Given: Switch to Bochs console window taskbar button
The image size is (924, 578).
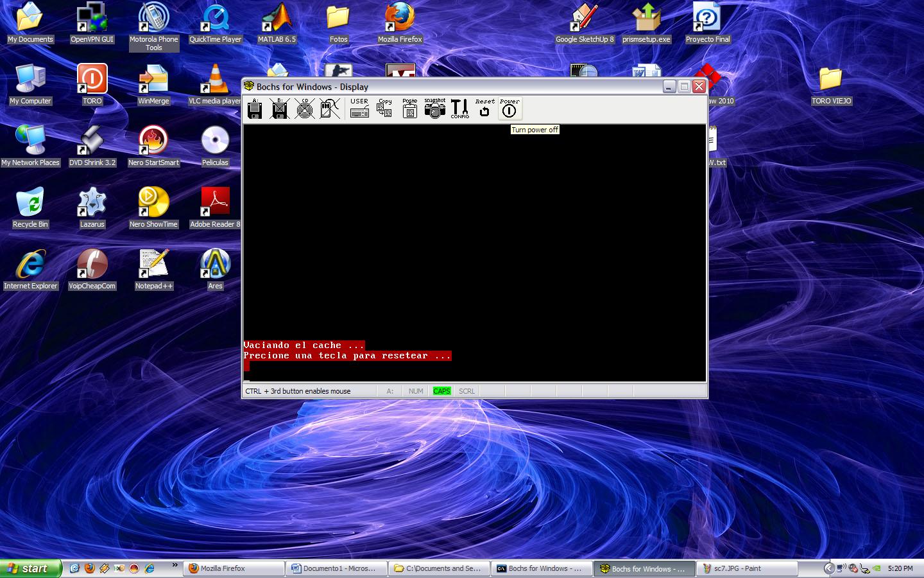Looking at the screenshot, I should coord(542,568).
